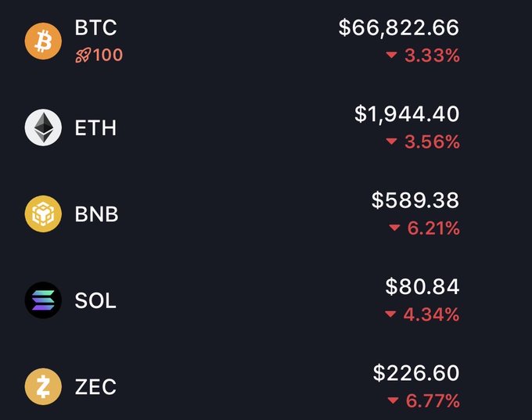Open the BTC ticker label

tap(96, 28)
